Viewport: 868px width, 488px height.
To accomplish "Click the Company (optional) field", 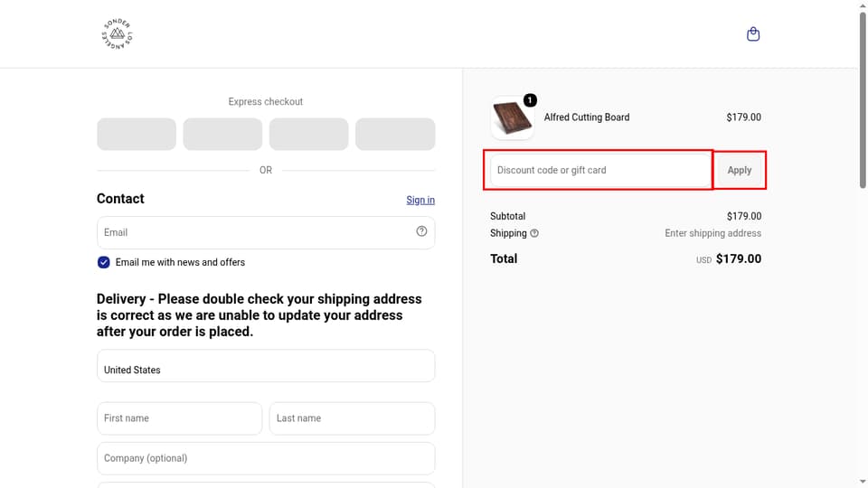I will coord(266,458).
